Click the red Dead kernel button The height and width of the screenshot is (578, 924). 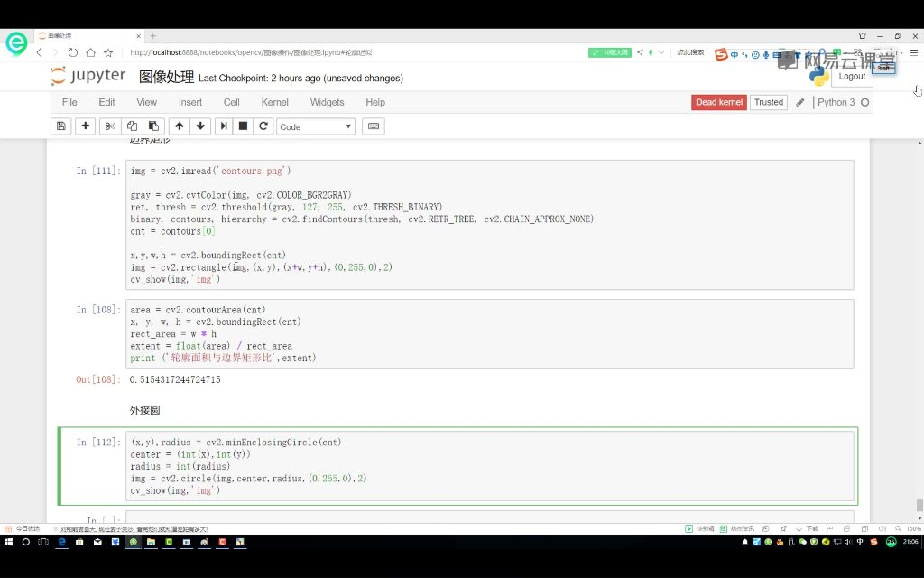point(719,102)
